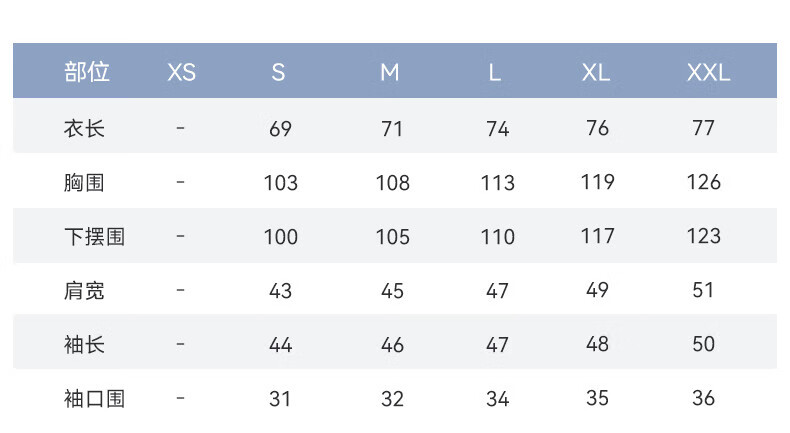The image size is (790, 433).
Task: Click the 下摆围 row label
Action: tap(94, 236)
